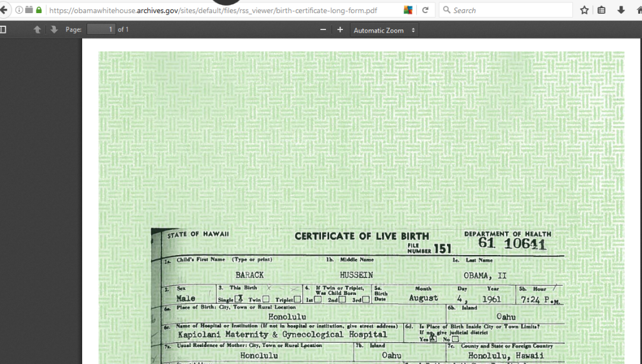Click the page number field
Screen dimensions: 642x364
pos(101,29)
